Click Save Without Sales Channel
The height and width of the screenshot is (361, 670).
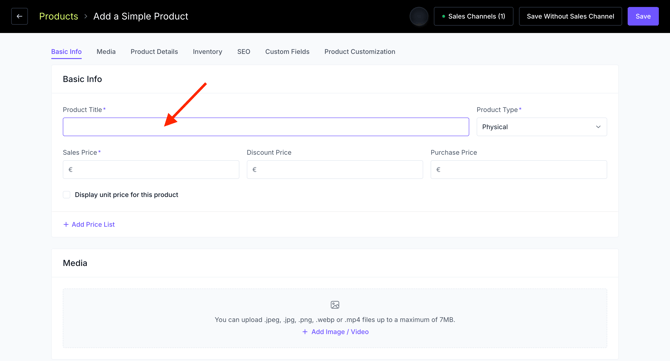coord(570,16)
